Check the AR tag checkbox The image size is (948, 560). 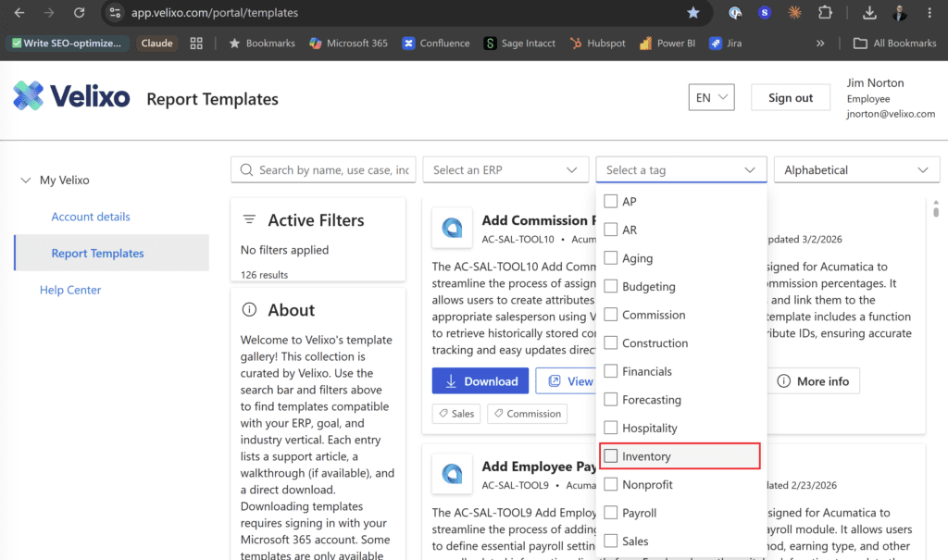[611, 230]
